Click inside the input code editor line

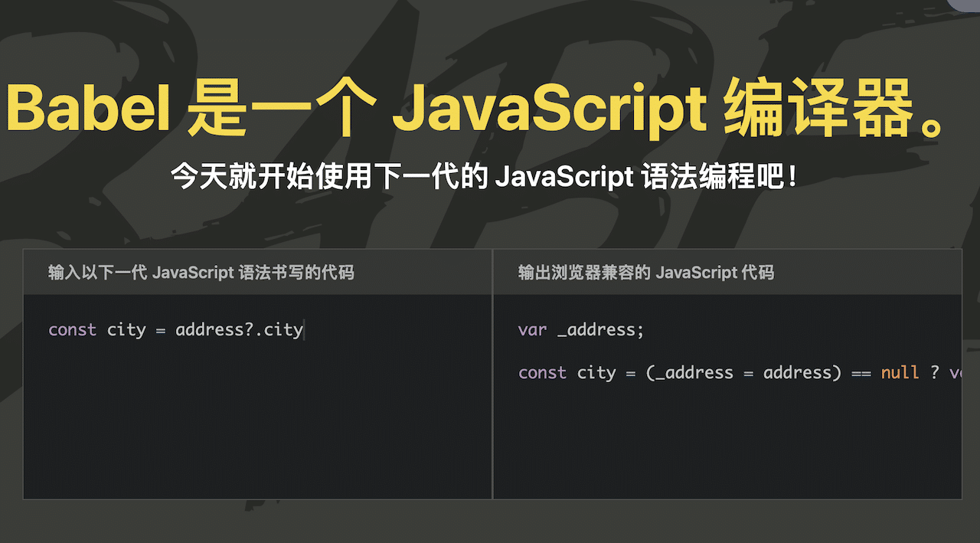pyautogui.click(x=176, y=330)
